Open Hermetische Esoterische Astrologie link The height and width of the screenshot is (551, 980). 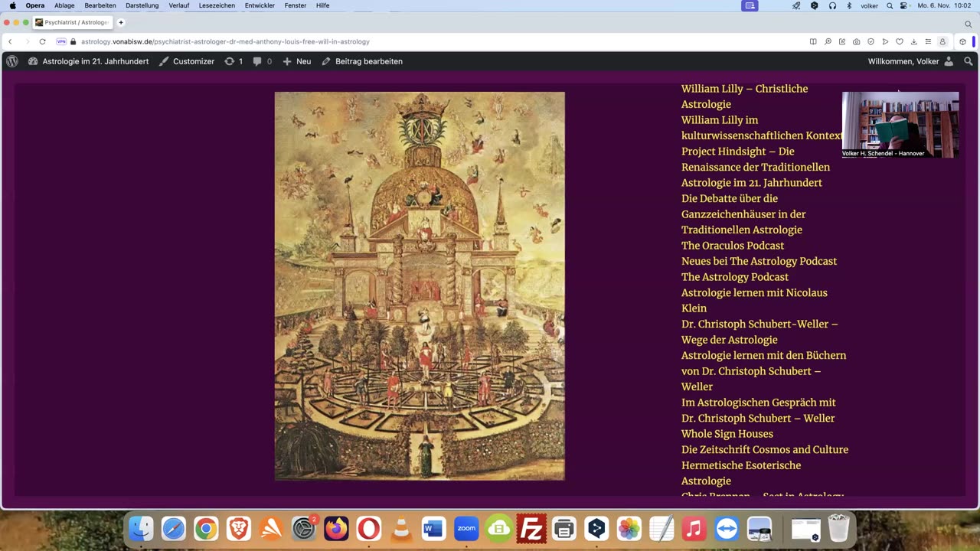coord(741,473)
